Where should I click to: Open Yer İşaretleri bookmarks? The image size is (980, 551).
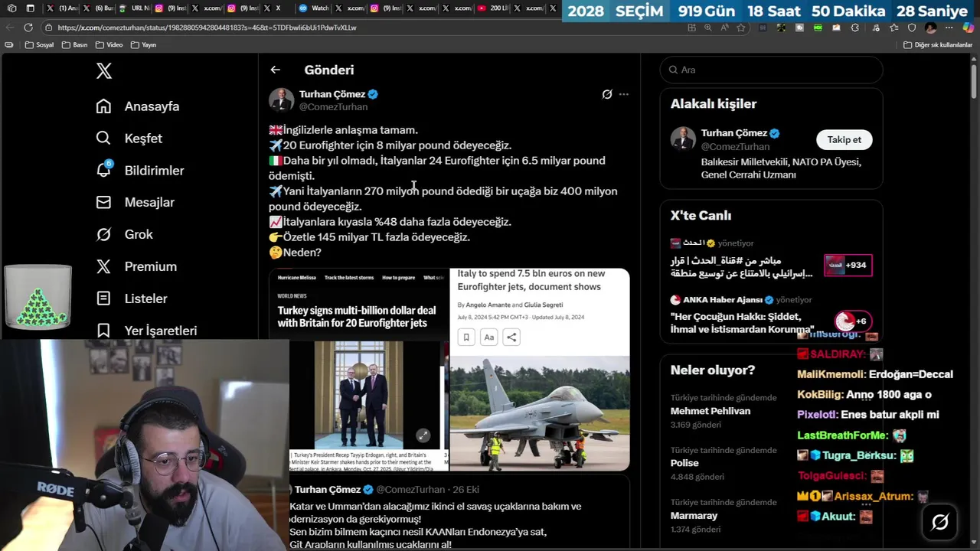pos(146,331)
